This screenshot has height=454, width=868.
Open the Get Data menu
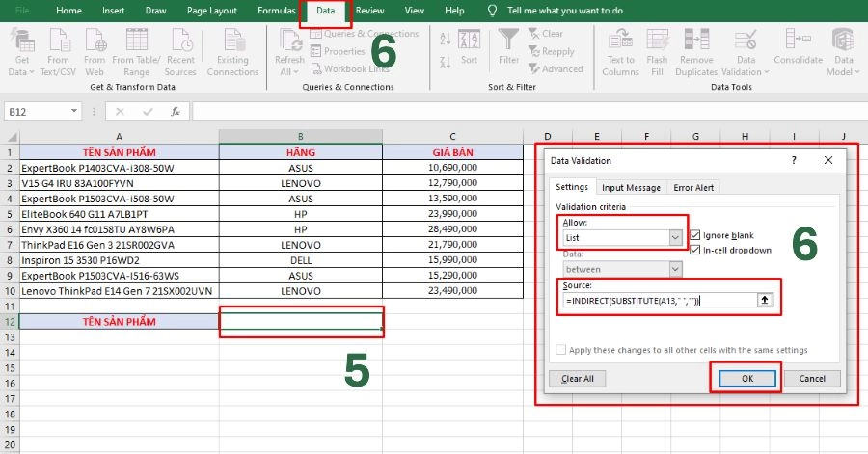click(21, 53)
